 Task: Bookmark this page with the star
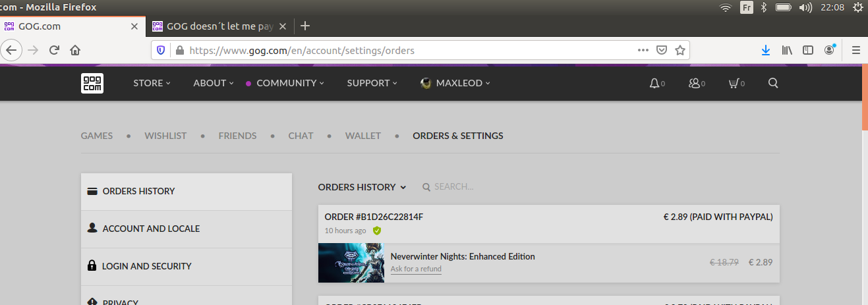(x=680, y=50)
